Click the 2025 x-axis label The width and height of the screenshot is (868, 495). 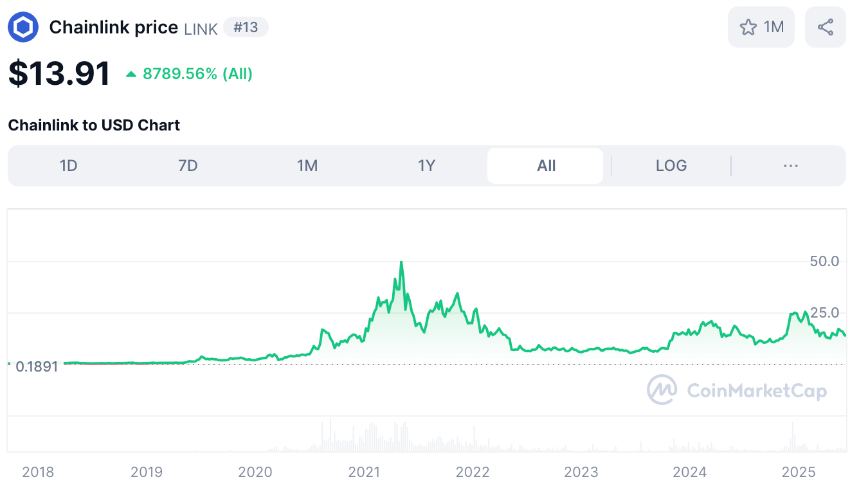click(798, 472)
